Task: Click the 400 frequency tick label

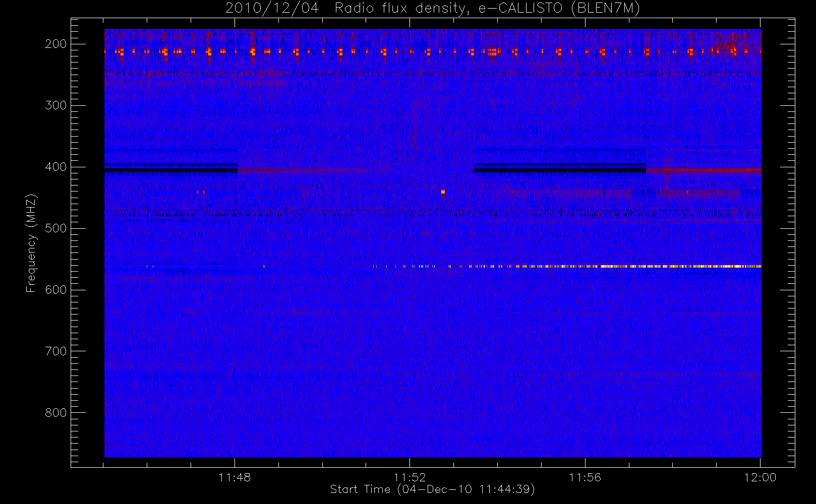Action: (x=56, y=167)
